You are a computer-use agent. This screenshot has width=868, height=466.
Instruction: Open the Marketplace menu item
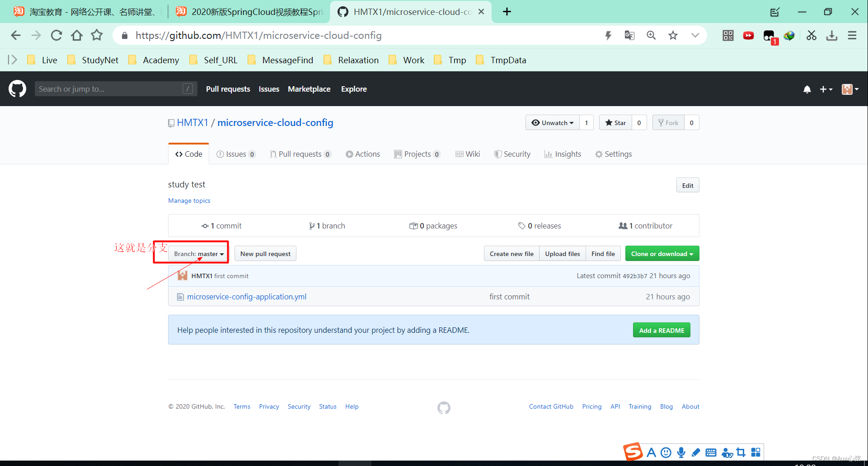click(309, 89)
